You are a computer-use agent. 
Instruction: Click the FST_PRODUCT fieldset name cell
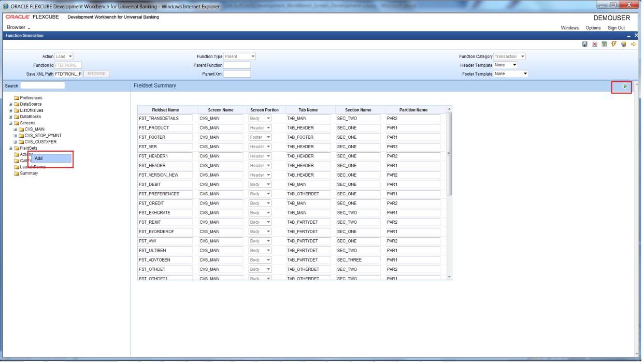[x=165, y=128]
